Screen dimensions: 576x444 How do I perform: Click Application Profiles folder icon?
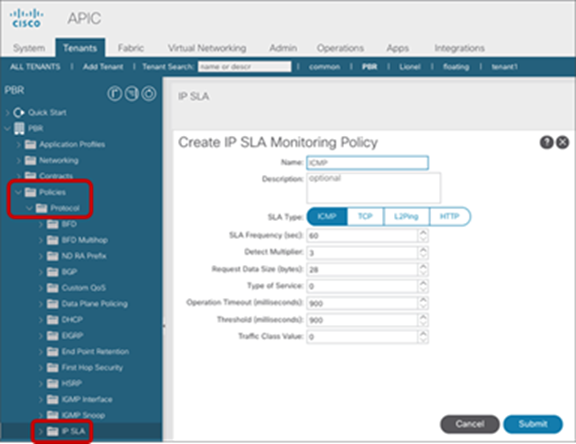30,144
